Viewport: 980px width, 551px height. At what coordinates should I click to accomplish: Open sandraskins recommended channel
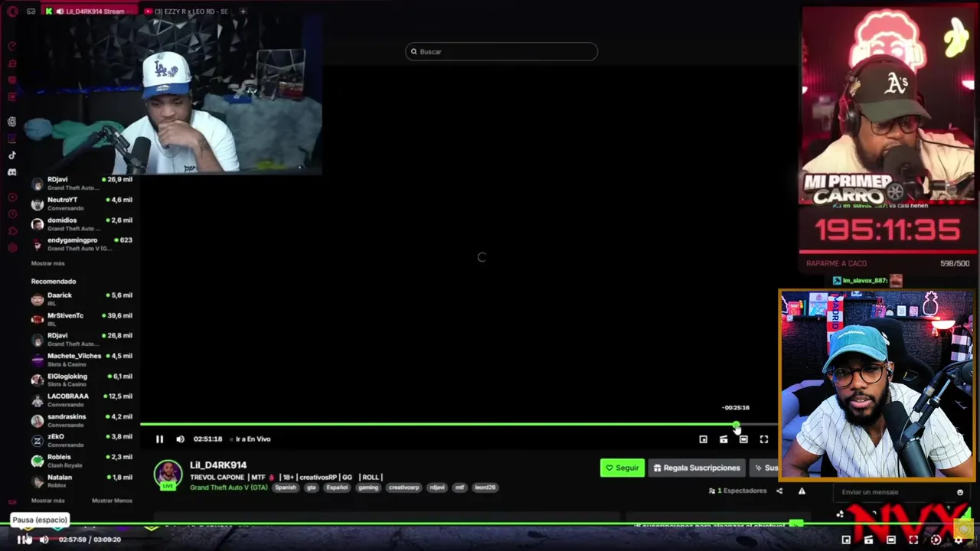pyautogui.click(x=81, y=420)
